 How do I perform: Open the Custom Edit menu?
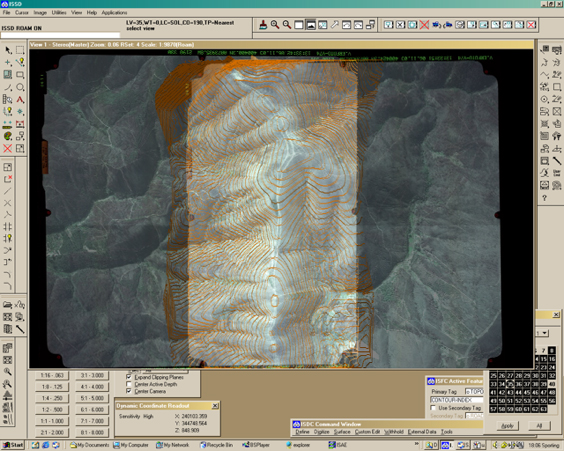[x=367, y=432]
